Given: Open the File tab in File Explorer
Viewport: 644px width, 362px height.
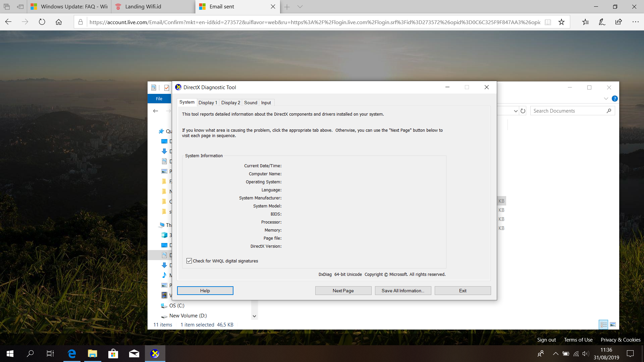Looking at the screenshot, I should (159, 99).
